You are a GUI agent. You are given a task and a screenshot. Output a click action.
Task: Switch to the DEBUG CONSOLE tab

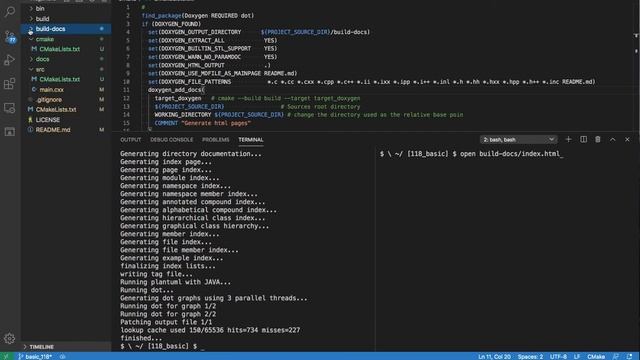point(171,140)
